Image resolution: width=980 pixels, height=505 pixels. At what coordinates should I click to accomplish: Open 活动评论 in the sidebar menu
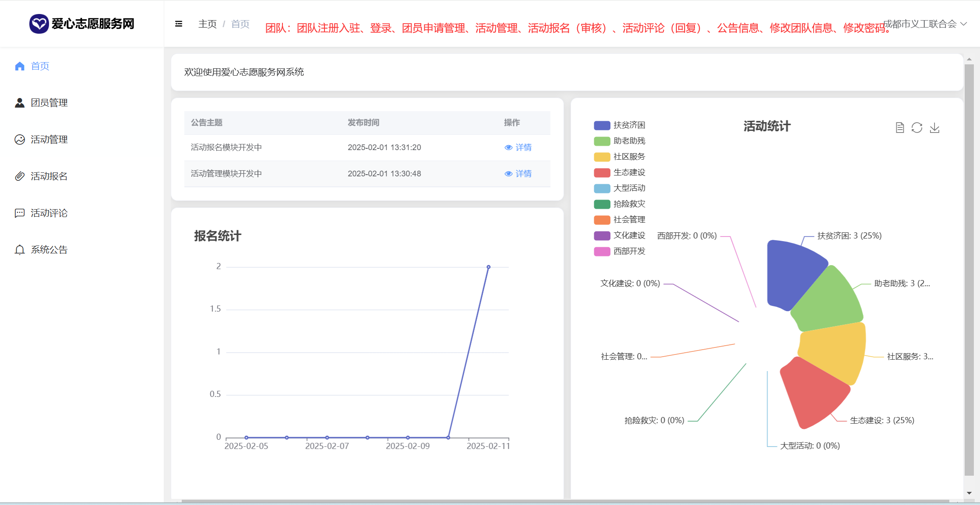tap(49, 213)
